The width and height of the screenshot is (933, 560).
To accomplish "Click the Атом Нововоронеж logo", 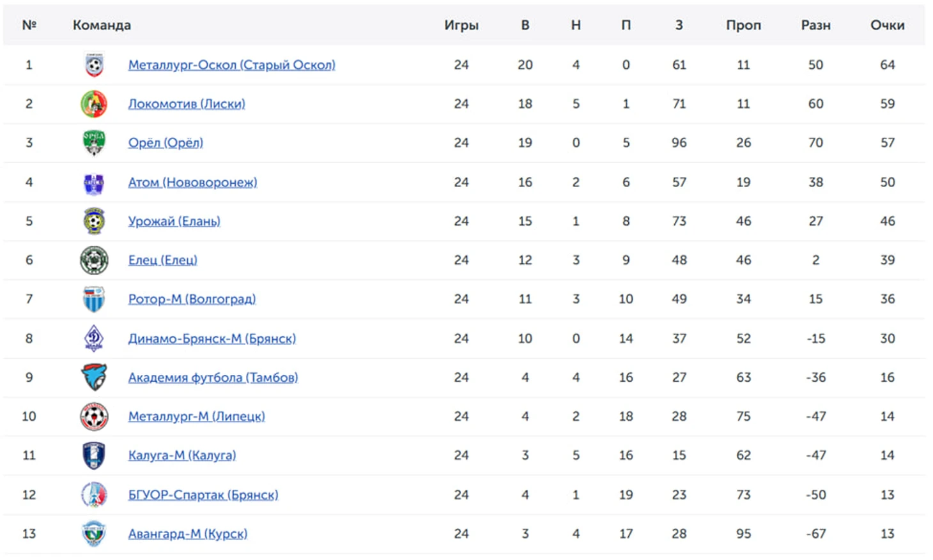I will [94, 183].
